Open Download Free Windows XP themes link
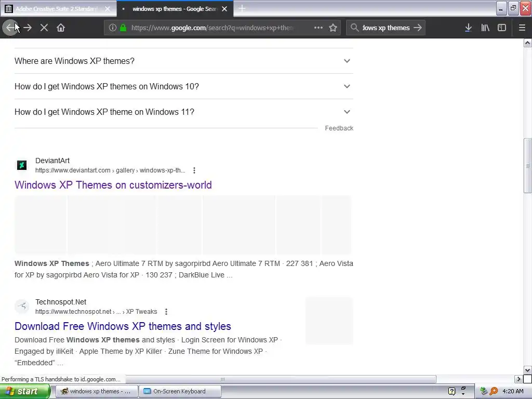Image resolution: width=532 pixels, height=399 pixels. 123,326
